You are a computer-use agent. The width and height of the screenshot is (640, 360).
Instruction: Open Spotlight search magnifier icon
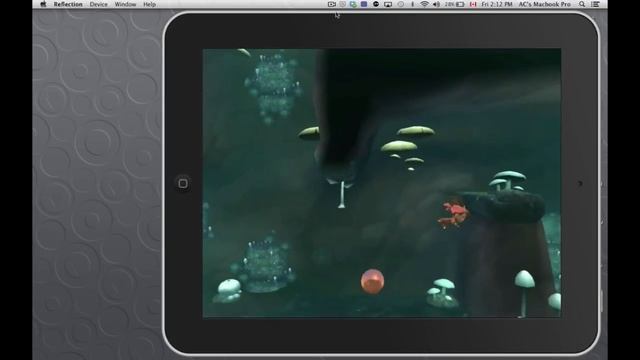582,4
